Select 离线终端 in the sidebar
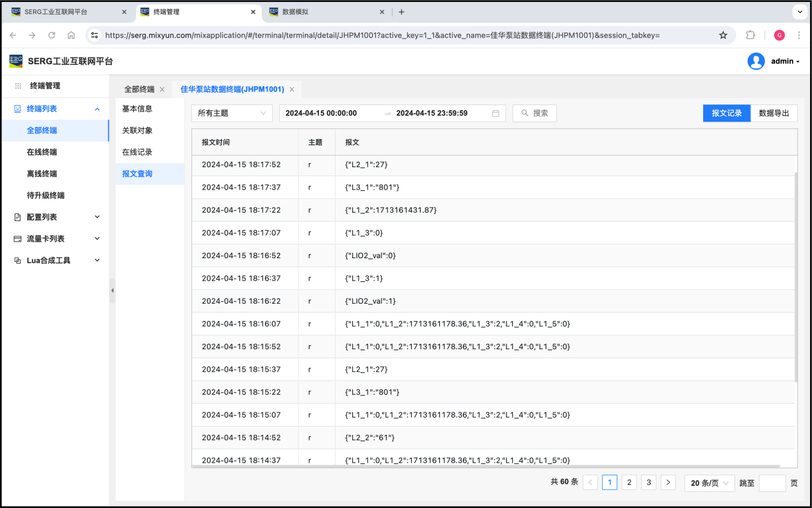812x508 pixels. click(x=42, y=174)
